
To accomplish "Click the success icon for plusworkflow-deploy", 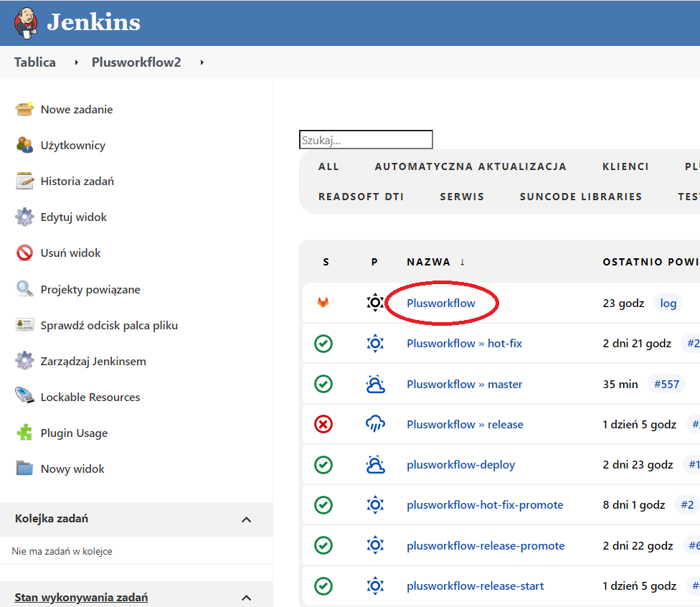I will pyautogui.click(x=323, y=464).
